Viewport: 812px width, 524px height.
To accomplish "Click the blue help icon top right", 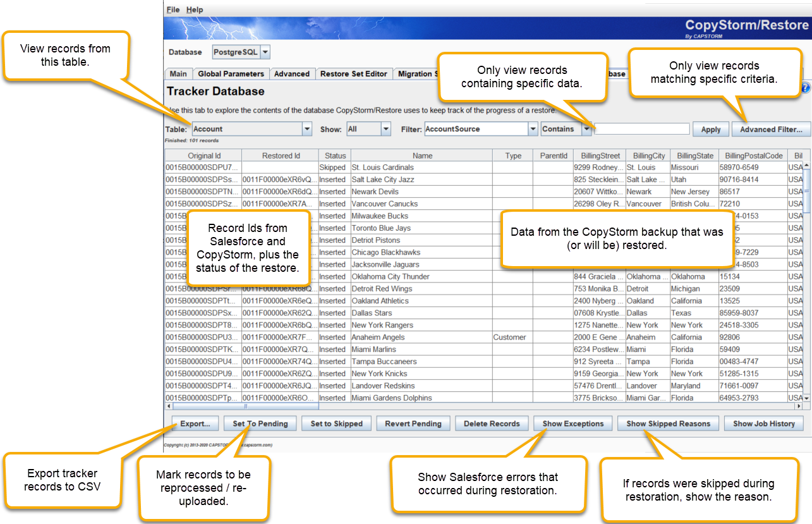I will click(x=807, y=88).
